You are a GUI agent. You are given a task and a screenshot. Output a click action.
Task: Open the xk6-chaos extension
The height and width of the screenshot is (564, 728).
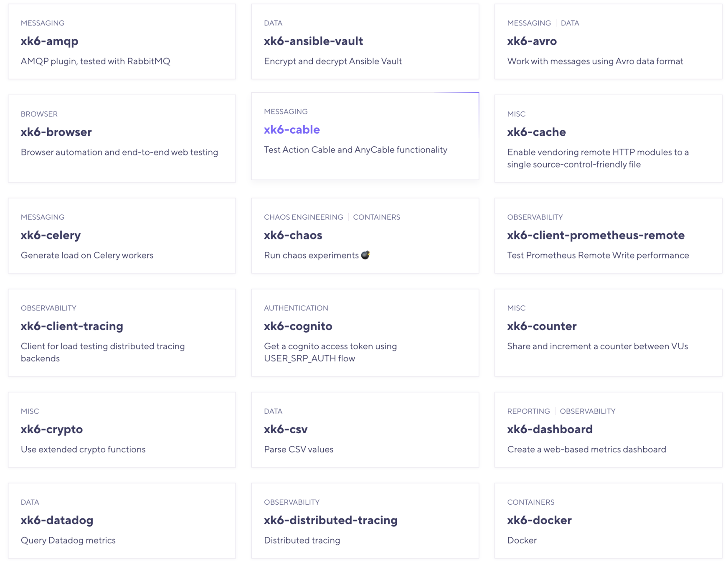[293, 235]
